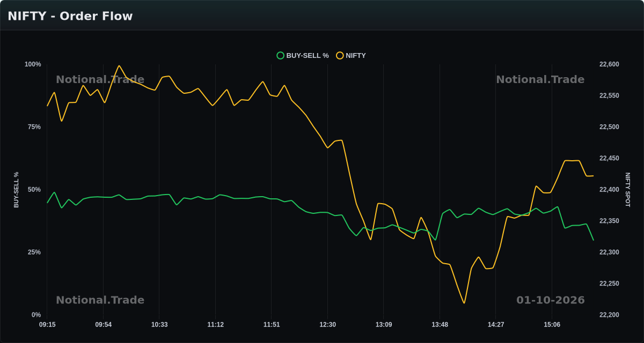Viewport: 644px width, 343px height.
Task: Click the vertical NIFTY SPOT right axis title
Action: point(628,190)
